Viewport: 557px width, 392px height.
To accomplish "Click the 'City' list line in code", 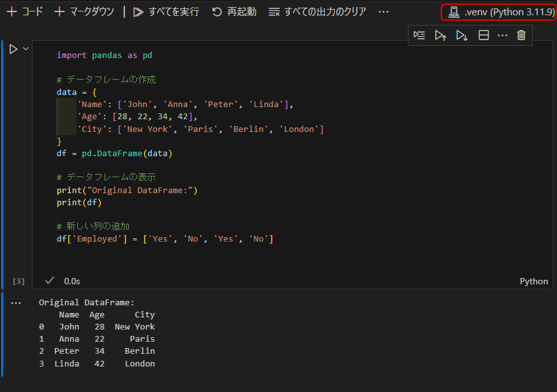I will [200, 129].
